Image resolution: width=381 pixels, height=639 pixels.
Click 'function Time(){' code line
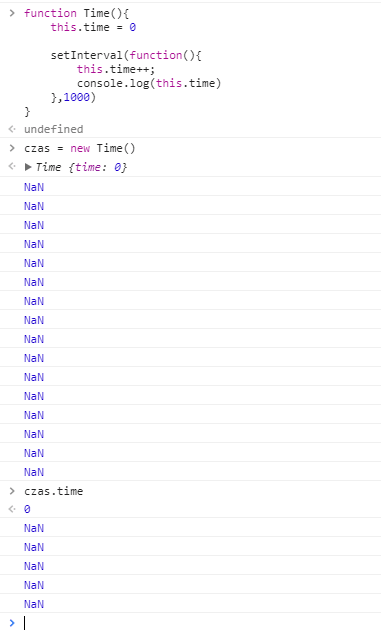77,13
